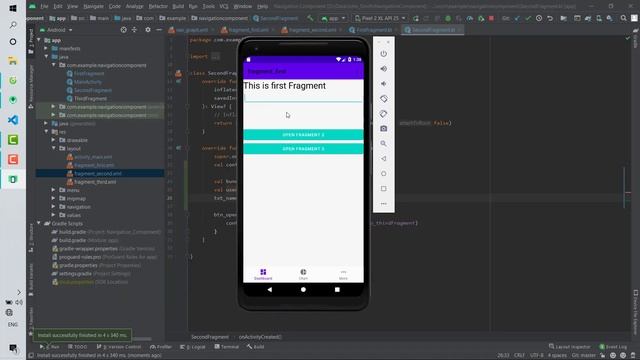Click the Windows Start button
The width and height of the screenshot is (640, 360).
(13, 8)
